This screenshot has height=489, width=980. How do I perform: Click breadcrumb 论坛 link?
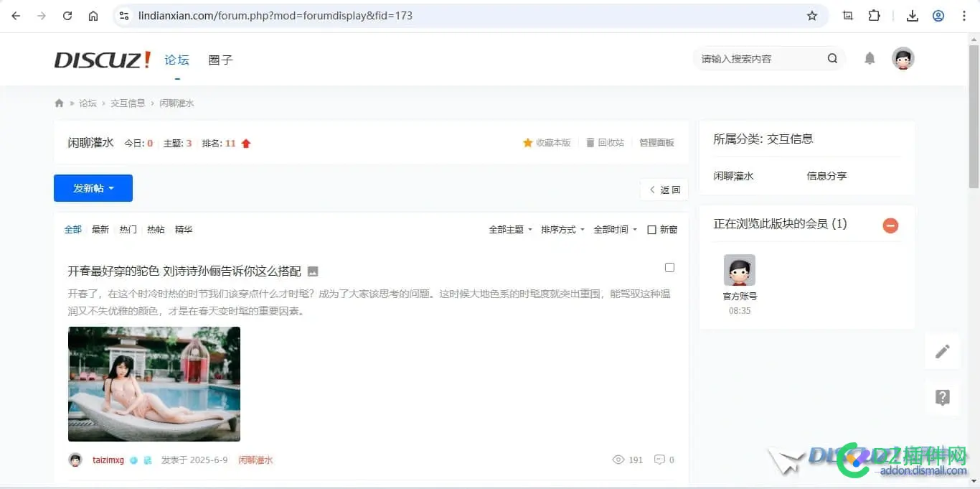tap(88, 103)
